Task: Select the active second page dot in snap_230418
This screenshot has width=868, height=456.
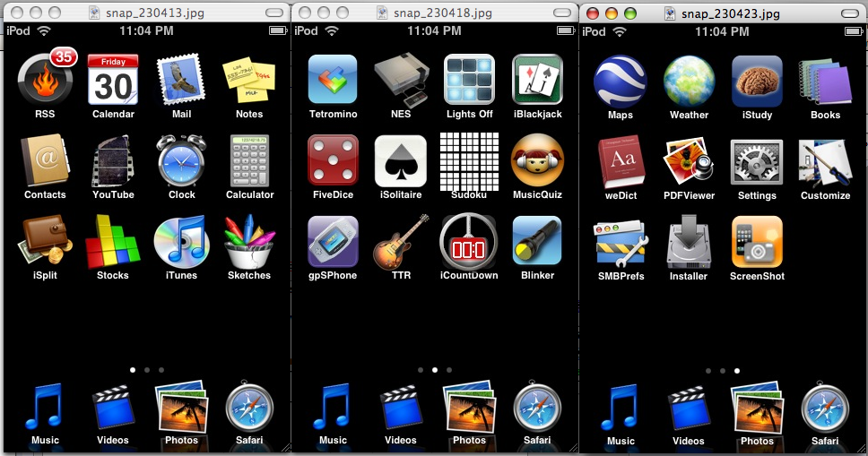Action: (x=435, y=370)
